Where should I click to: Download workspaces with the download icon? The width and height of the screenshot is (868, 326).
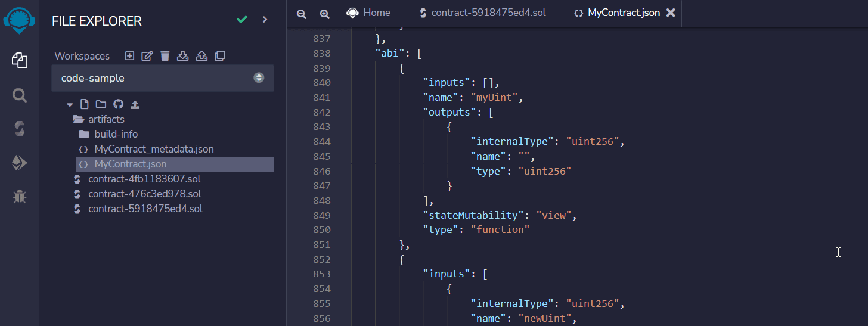click(x=184, y=55)
